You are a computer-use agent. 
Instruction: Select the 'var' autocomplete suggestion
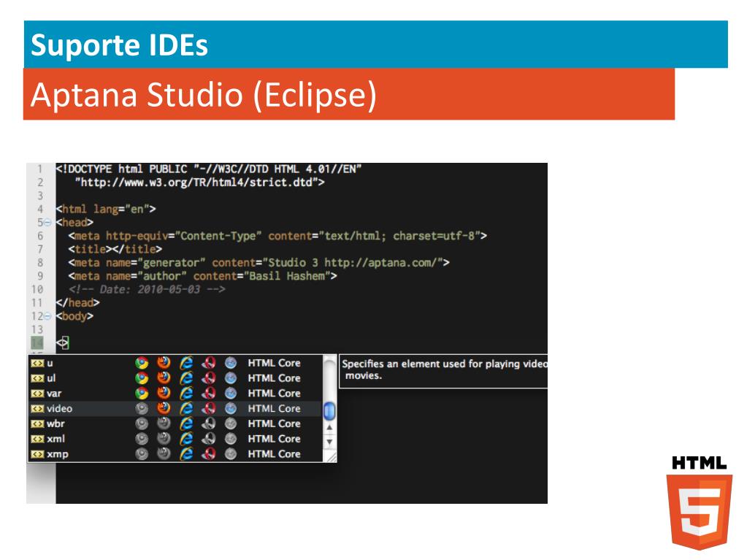[x=175, y=394]
